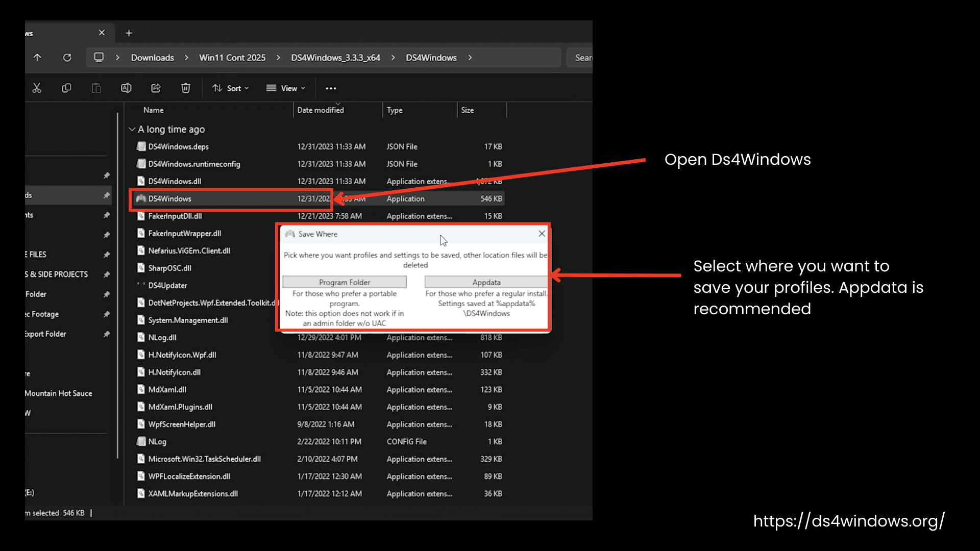Viewport: 980px width, 551px height.
Task: Sort by the Date modified column header
Action: (321, 110)
